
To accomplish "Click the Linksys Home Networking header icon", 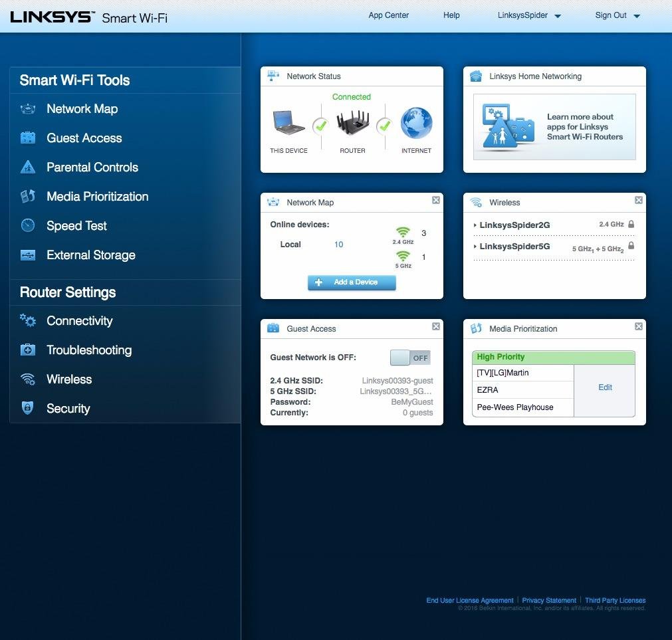I will click(476, 76).
